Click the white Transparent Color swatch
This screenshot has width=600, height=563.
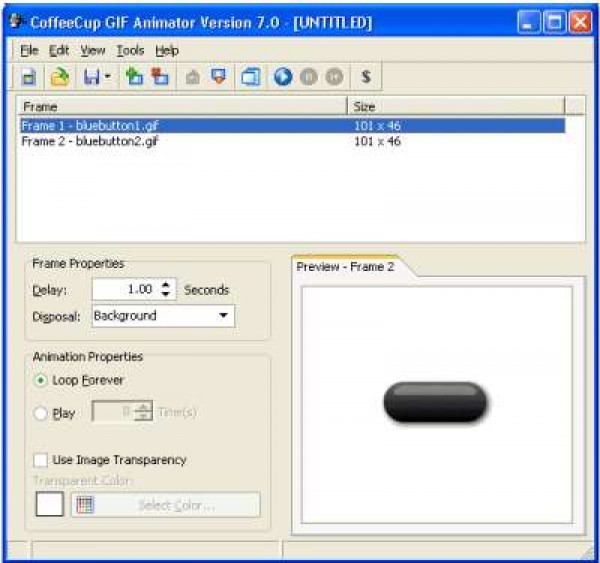click(50, 504)
